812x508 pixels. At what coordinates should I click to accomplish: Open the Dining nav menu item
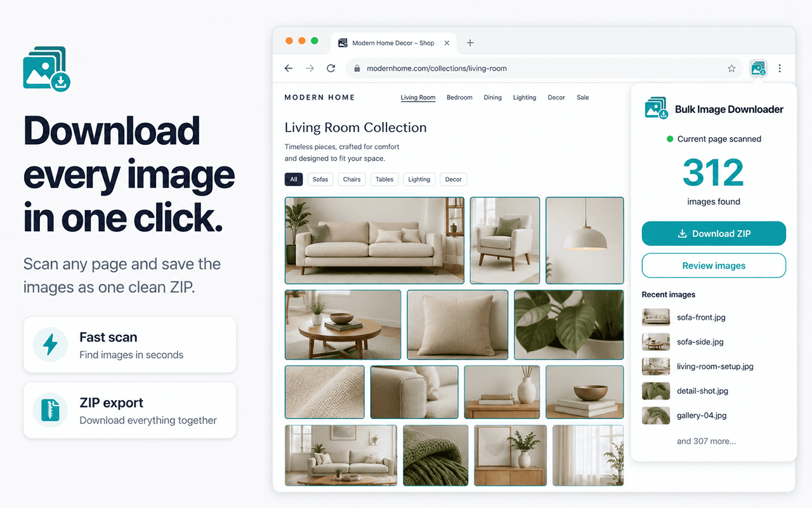493,98
